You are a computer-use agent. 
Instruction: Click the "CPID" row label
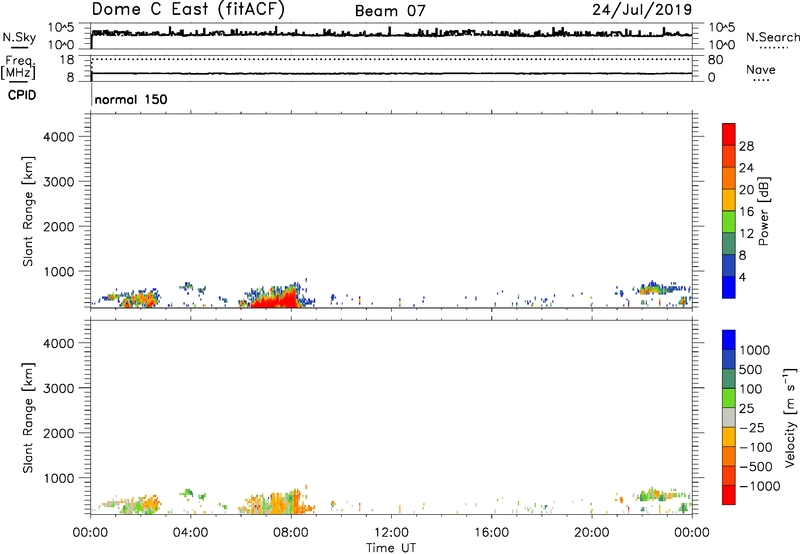coord(22,95)
